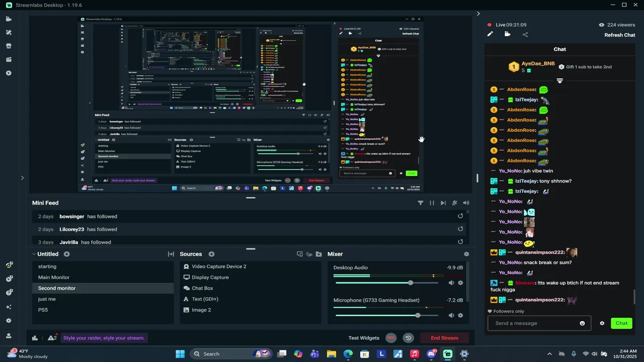The width and height of the screenshot is (644, 362).
Task: Select the 'Second monitor' scene
Action: point(103,288)
